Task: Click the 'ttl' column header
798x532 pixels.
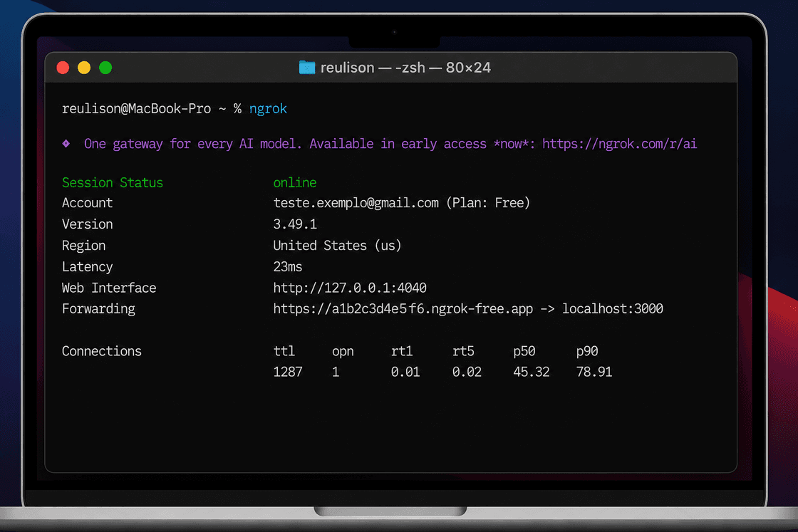Action: point(284,351)
